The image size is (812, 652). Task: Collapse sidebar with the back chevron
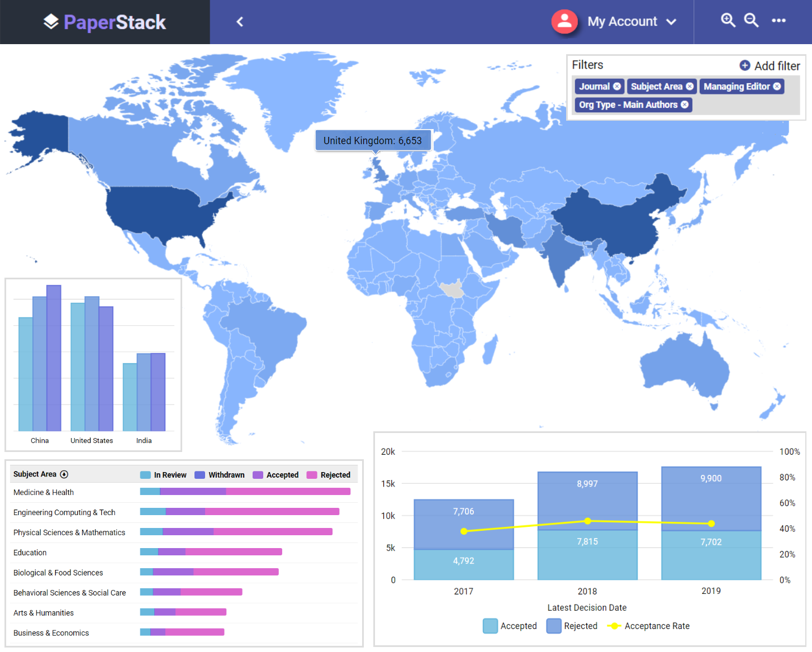click(x=240, y=22)
